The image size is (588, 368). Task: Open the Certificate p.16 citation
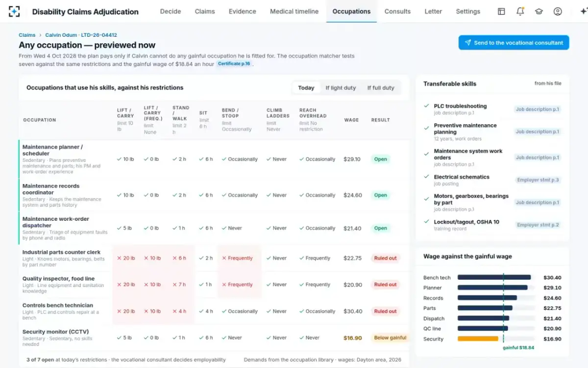(234, 64)
